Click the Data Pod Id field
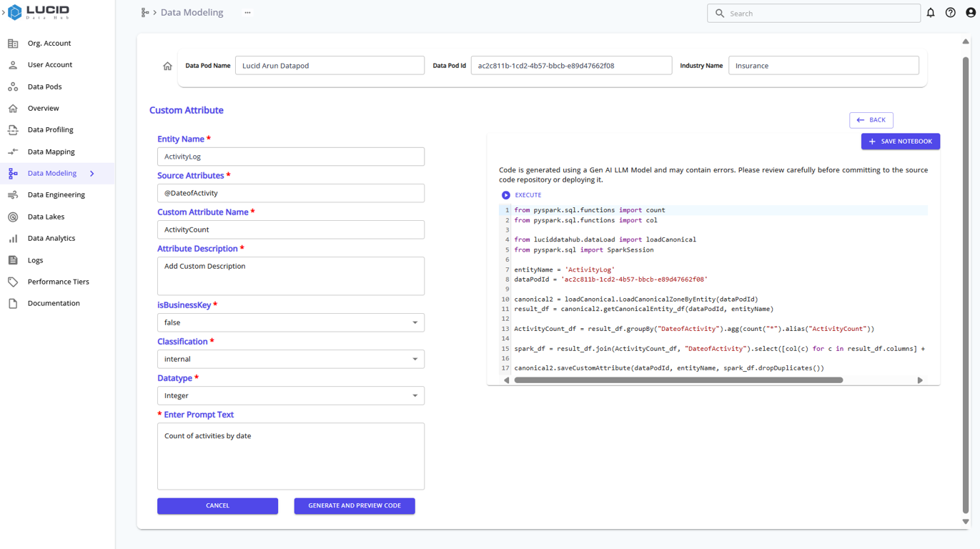980x549 pixels. click(x=571, y=66)
